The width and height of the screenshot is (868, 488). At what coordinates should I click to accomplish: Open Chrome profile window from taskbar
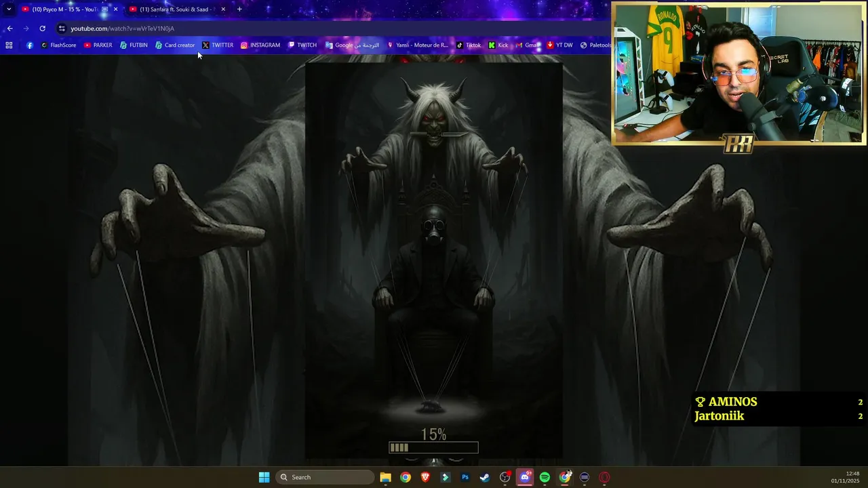point(565,477)
